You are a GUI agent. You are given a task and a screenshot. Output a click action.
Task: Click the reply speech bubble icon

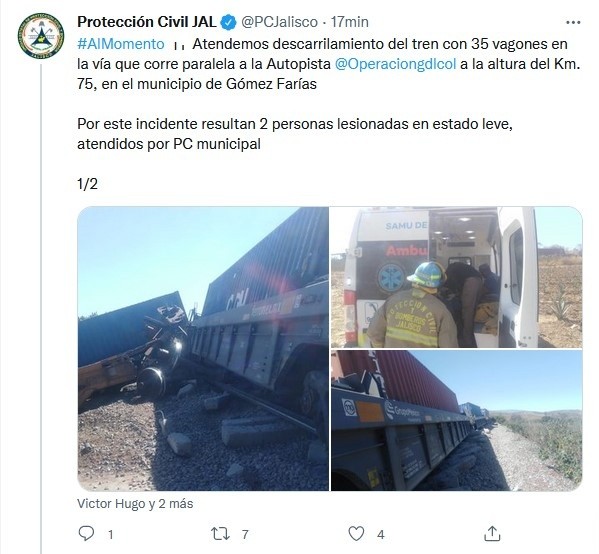point(86,533)
